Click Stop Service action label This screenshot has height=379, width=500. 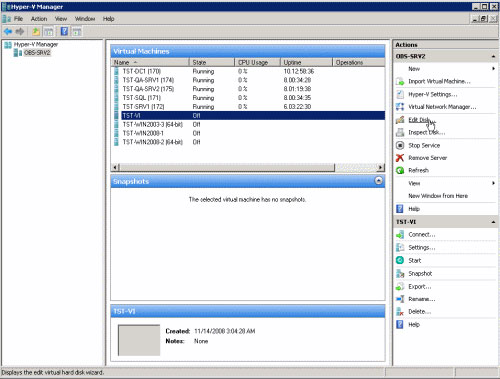click(x=424, y=145)
